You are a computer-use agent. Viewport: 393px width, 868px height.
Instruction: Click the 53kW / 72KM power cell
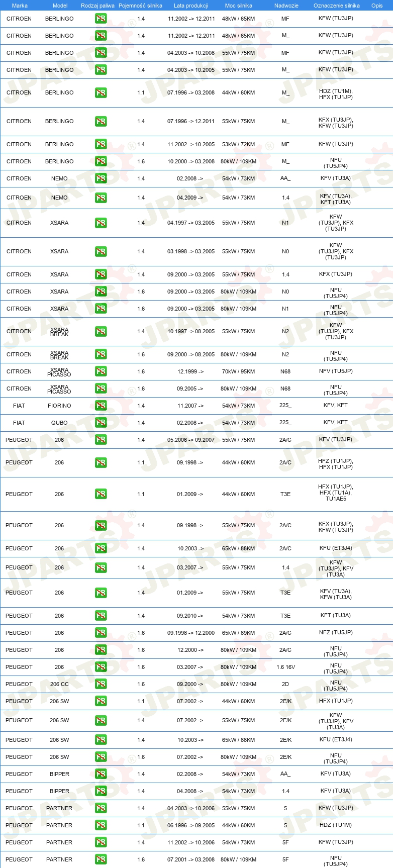[x=239, y=144]
